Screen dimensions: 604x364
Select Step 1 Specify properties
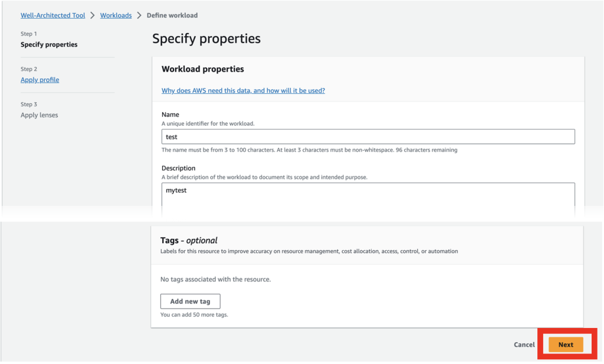(x=49, y=45)
